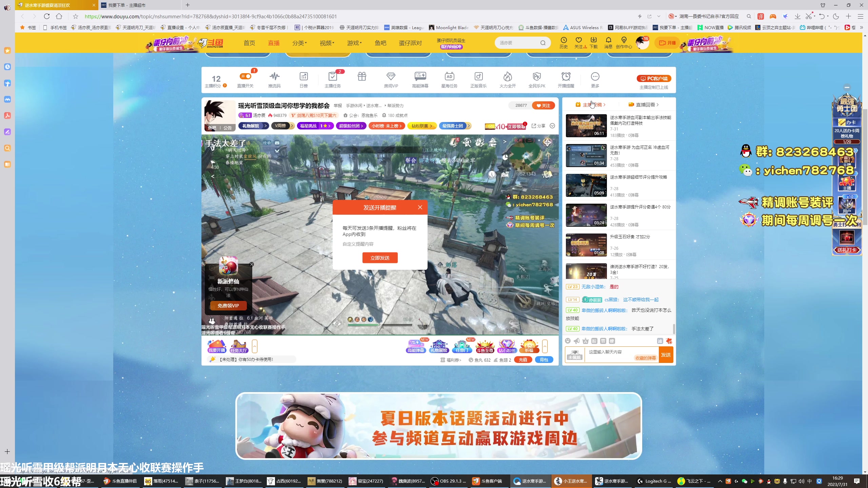Open the 高能弹幕 toolbar icon
The width and height of the screenshot is (868, 488).
click(x=420, y=77)
